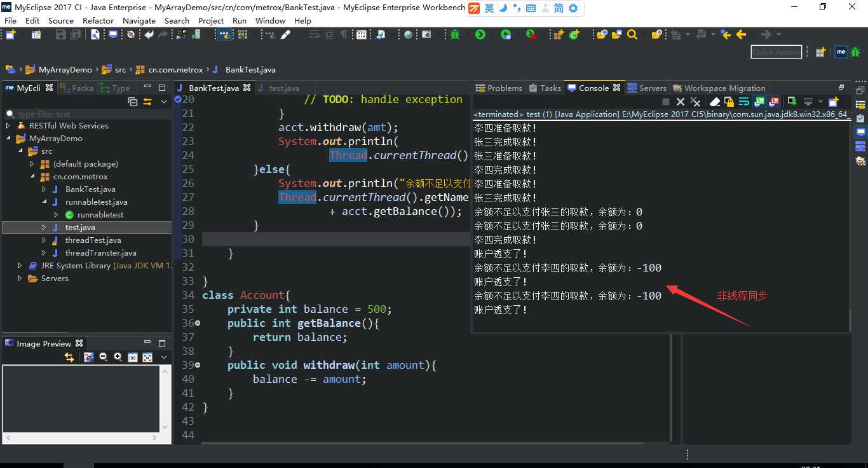The height and width of the screenshot is (468, 868).
Task: Open Image Preview View Menu chevron
Action: 164,357
